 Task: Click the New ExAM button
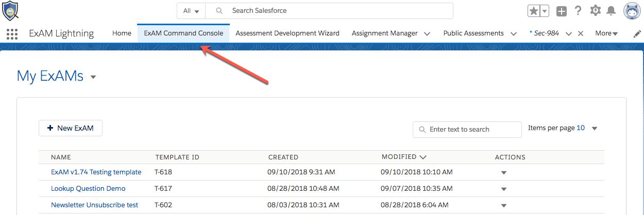[x=71, y=128]
